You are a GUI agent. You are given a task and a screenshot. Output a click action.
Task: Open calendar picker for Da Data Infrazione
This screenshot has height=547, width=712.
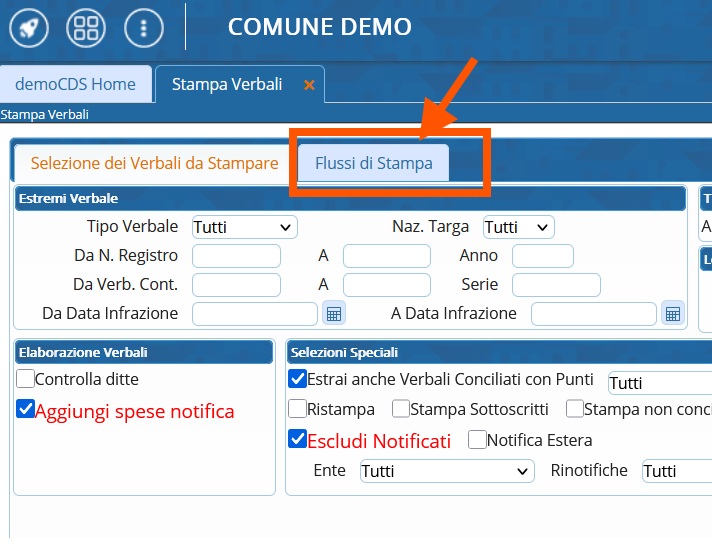click(x=334, y=314)
